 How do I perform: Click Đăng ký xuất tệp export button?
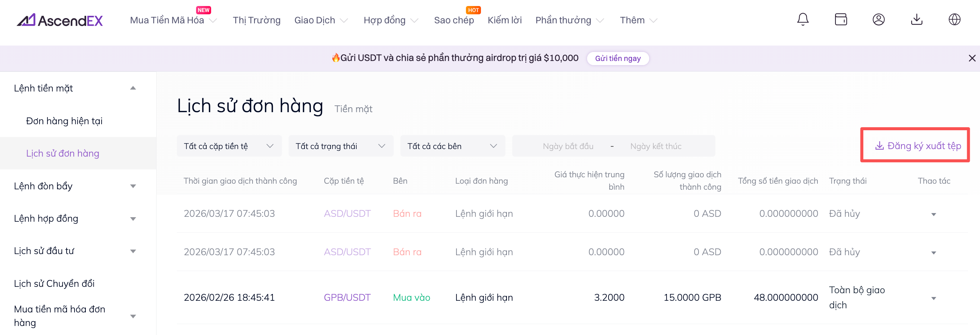click(x=918, y=146)
